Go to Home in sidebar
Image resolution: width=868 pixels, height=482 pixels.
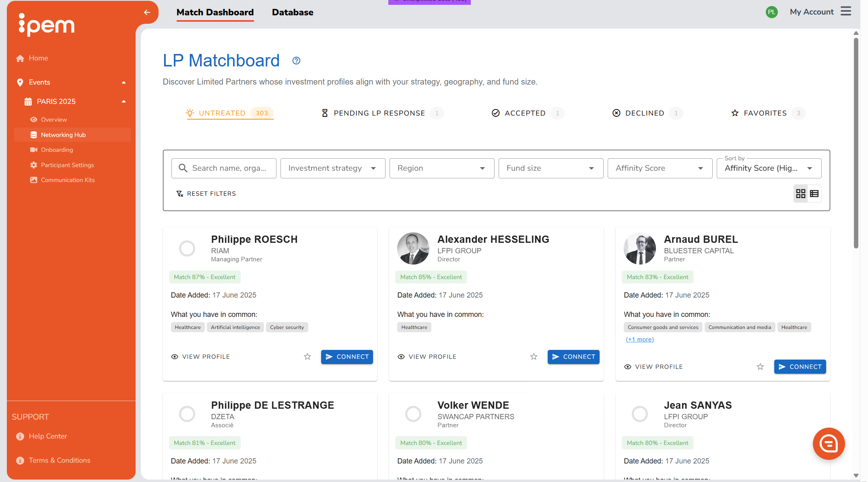(x=38, y=58)
